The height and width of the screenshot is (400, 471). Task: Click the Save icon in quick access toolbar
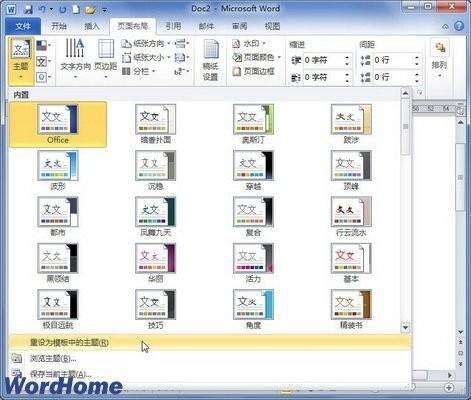coord(28,9)
